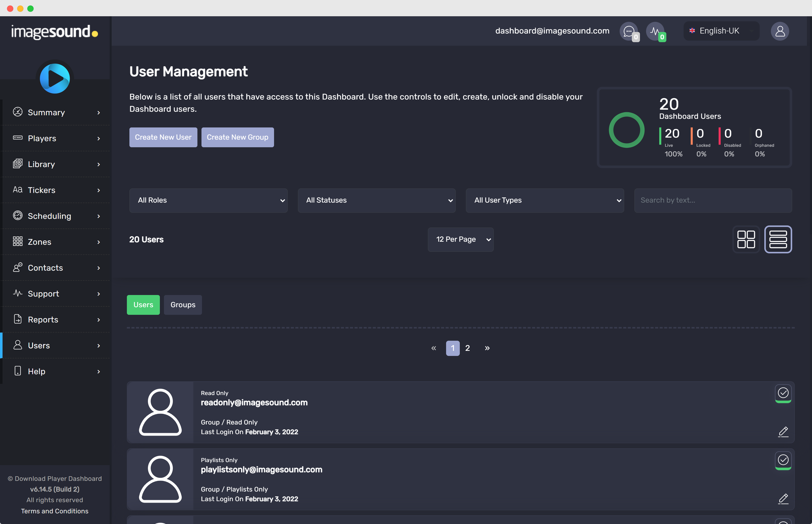Click the Help phone icon
812x524 pixels.
coord(18,371)
